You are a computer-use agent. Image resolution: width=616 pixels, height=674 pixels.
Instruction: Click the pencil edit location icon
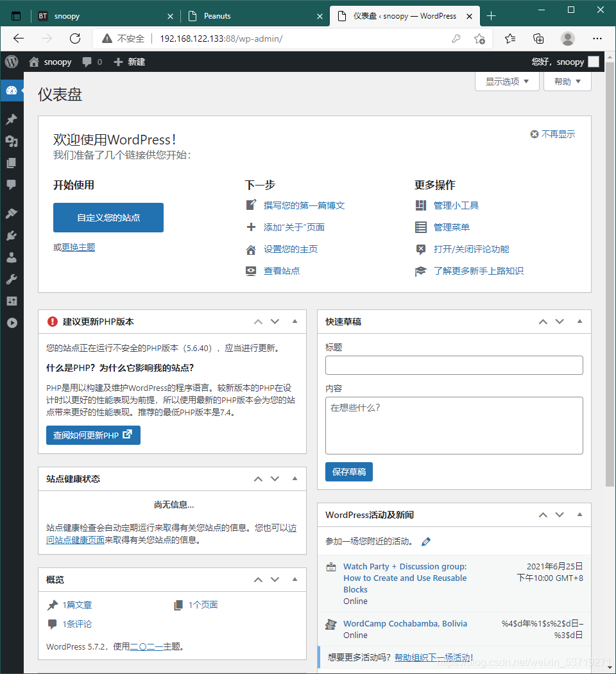(425, 542)
